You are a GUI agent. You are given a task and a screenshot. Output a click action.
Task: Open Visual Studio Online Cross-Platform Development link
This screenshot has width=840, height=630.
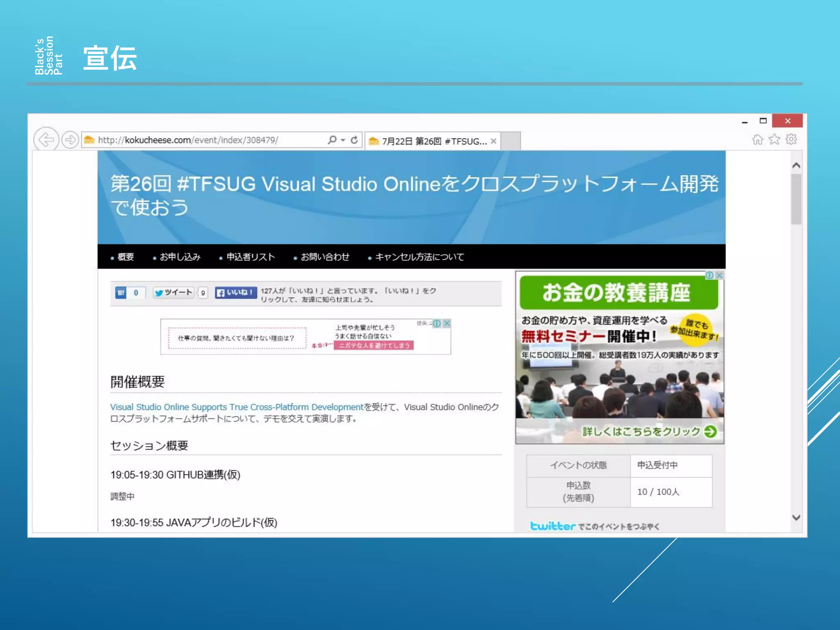(237, 407)
